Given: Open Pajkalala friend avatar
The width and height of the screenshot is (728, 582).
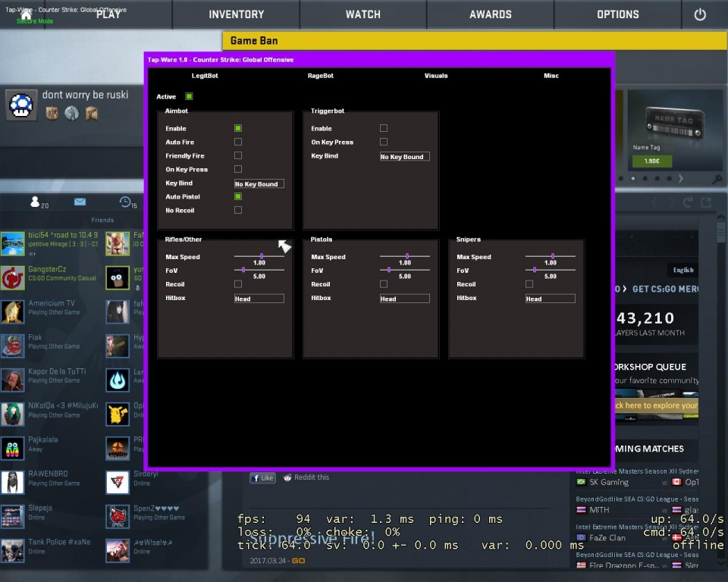Looking at the screenshot, I should [13, 449].
